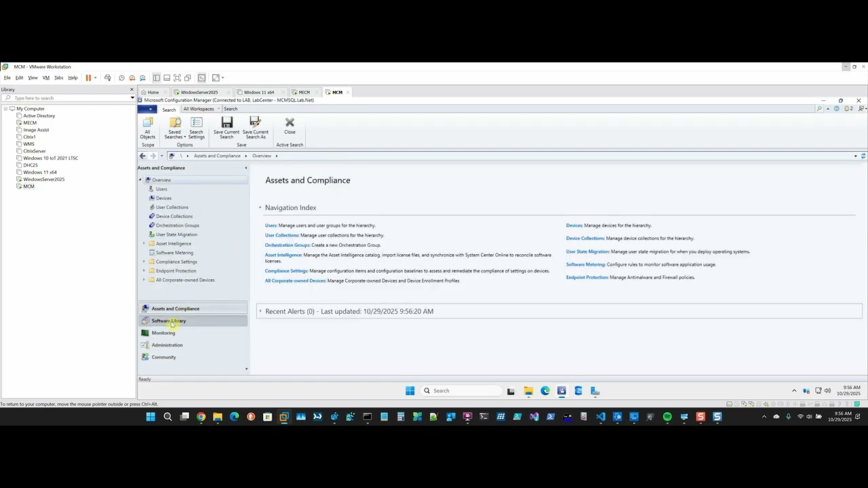Image resolution: width=868 pixels, height=488 pixels.
Task: Expand the Asset Intelligence folder
Action: (x=144, y=243)
